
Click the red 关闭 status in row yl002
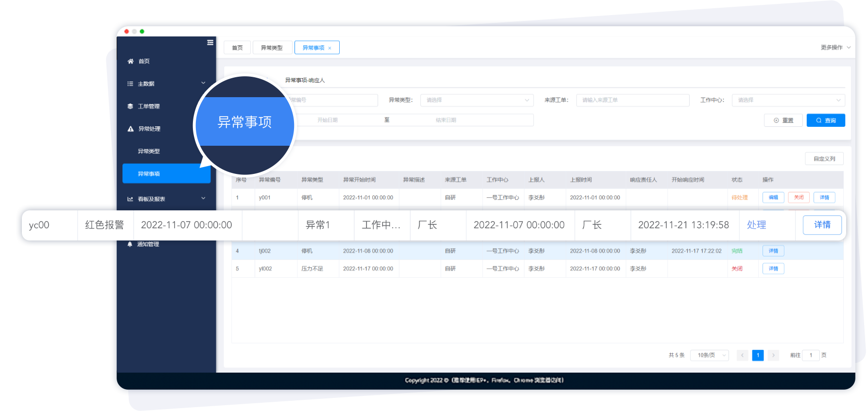pyautogui.click(x=737, y=268)
